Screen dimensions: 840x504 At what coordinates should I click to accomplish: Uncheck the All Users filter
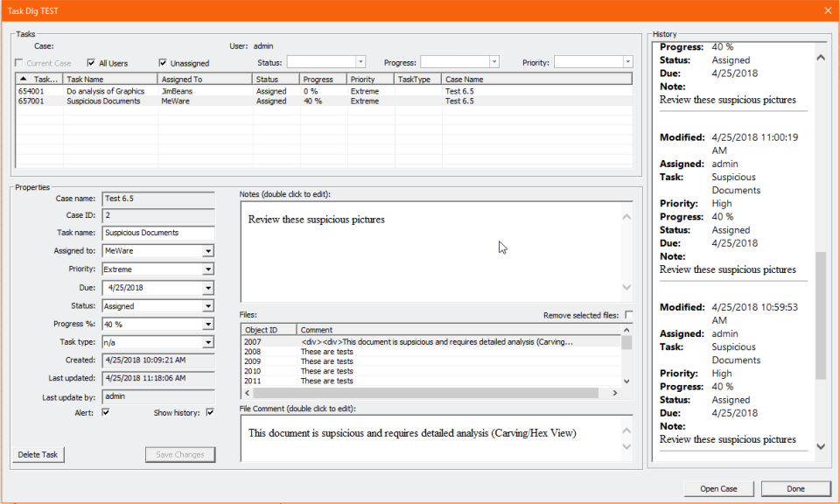tap(91, 61)
